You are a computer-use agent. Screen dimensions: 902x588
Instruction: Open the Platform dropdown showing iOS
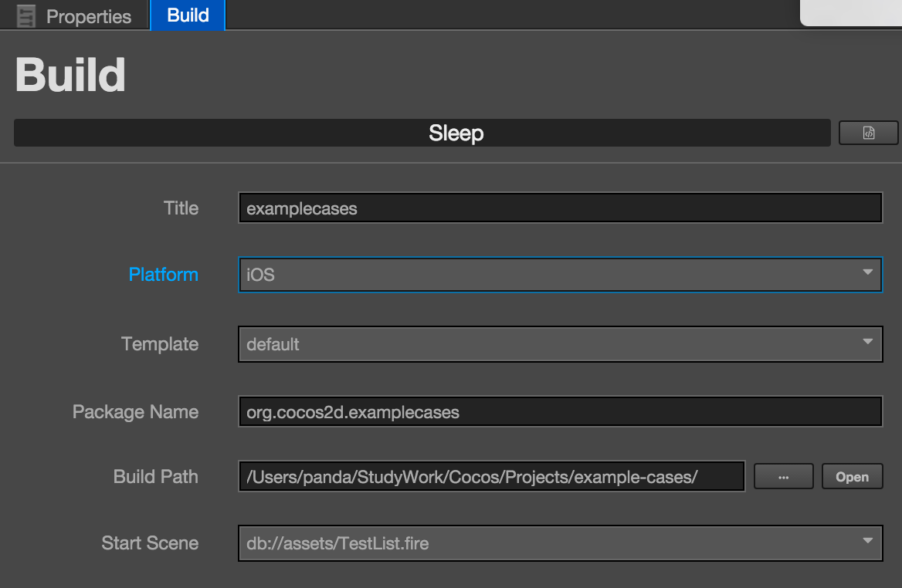point(560,275)
